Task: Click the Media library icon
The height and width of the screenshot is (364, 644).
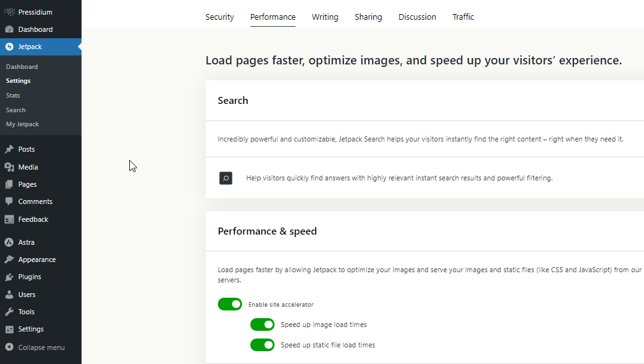Action: 9,167
